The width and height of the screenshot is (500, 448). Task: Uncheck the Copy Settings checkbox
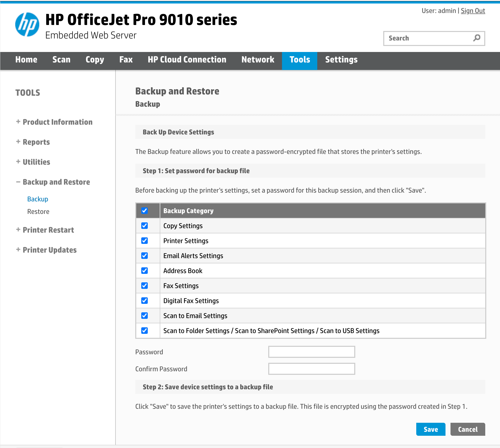coord(144,226)
